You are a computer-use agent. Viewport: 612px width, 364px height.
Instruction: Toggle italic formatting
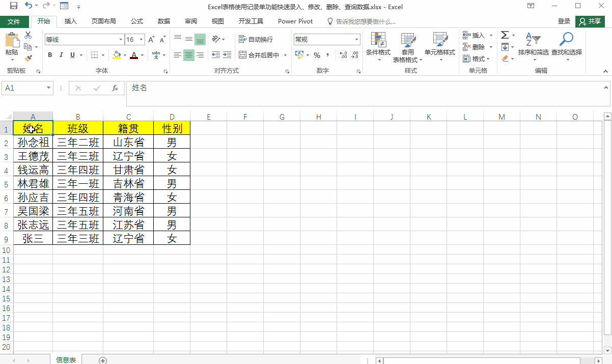(x=61, y=55)
